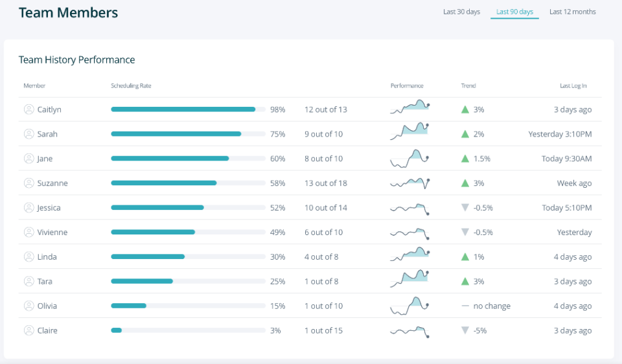Click Olivia's no change dash icon
Viewport: 622px width, 364px height.
(465, 306)
